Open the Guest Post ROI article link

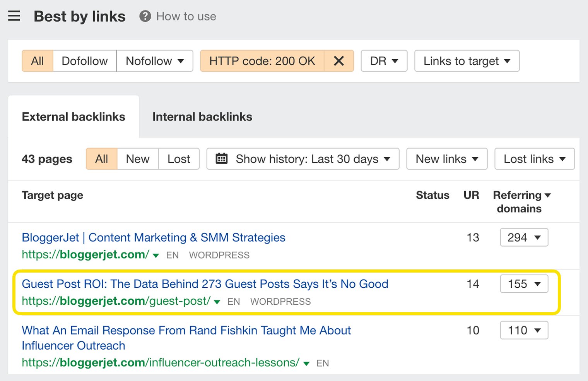tap(205, 284)
